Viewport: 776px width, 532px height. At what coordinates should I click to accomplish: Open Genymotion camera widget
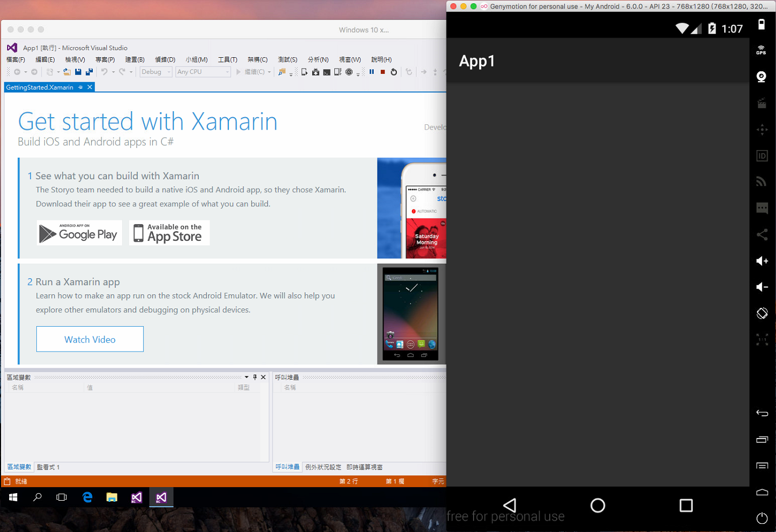tap(761, 77)
